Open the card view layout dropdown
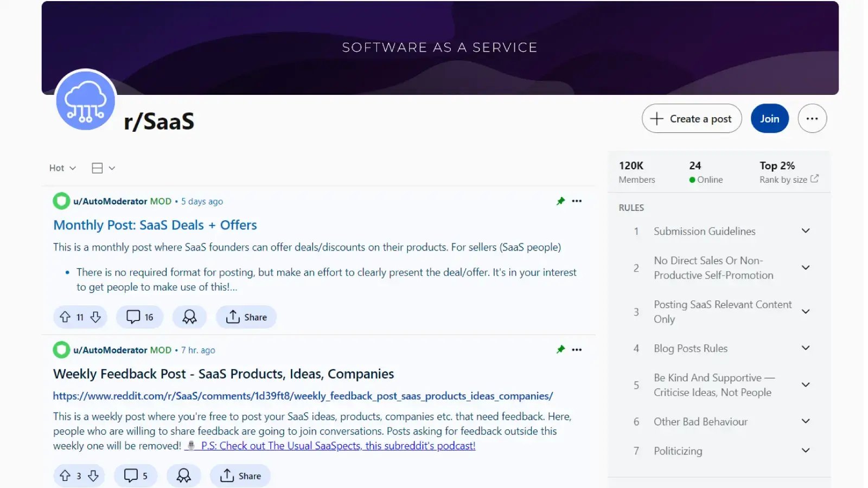The image size is (868, 488). tap(104, 168)
